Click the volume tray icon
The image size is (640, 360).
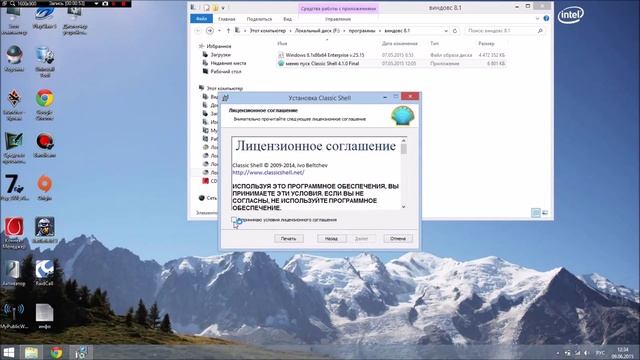point(586,353)
